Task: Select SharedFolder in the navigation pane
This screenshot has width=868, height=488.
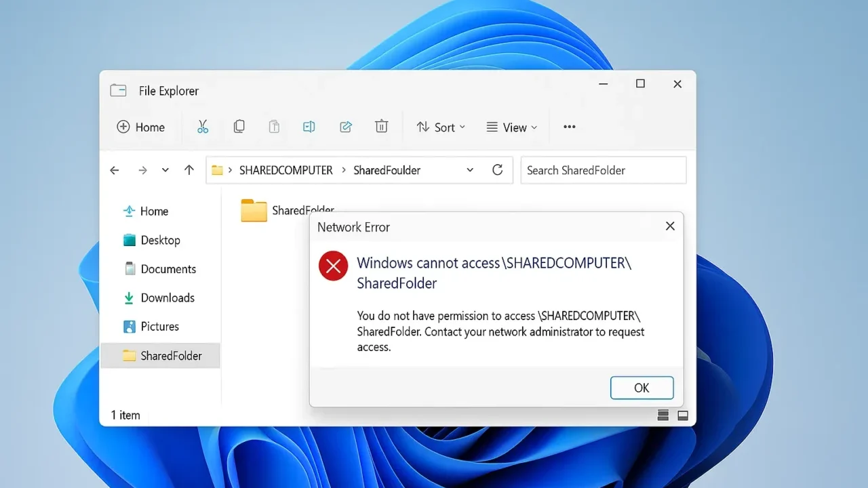Action: [x=160, y=356]
